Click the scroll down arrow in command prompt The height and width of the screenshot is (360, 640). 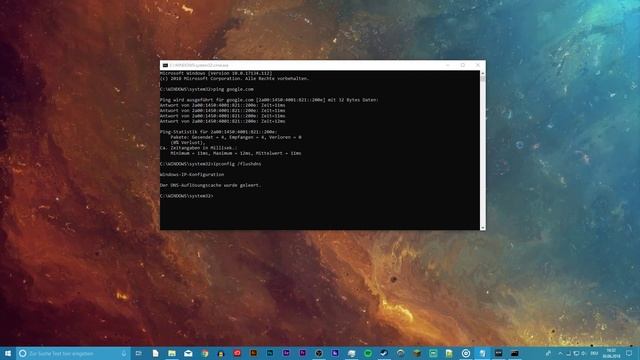(483, 227)
